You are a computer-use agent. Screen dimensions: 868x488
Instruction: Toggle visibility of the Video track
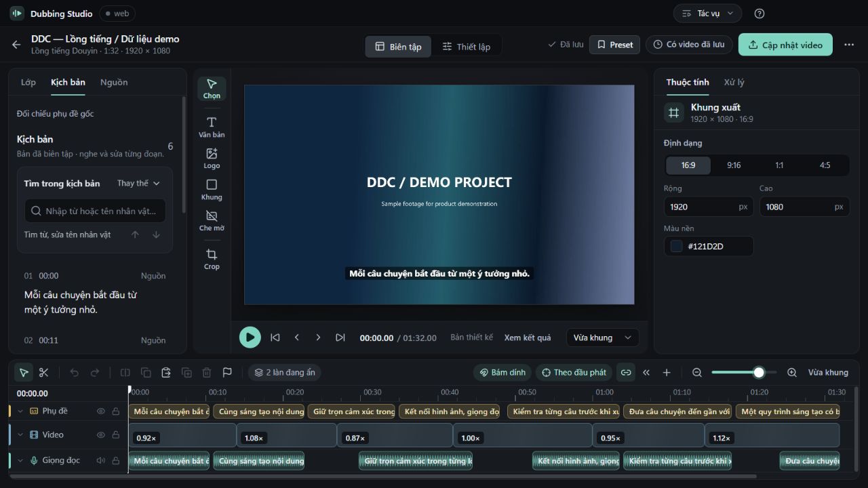(x=101, y=434)
